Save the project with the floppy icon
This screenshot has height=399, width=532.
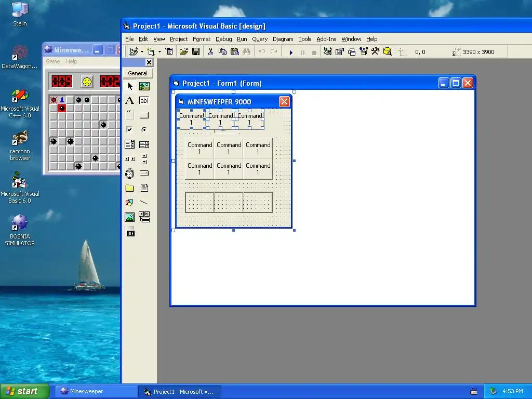pos(196,51)
